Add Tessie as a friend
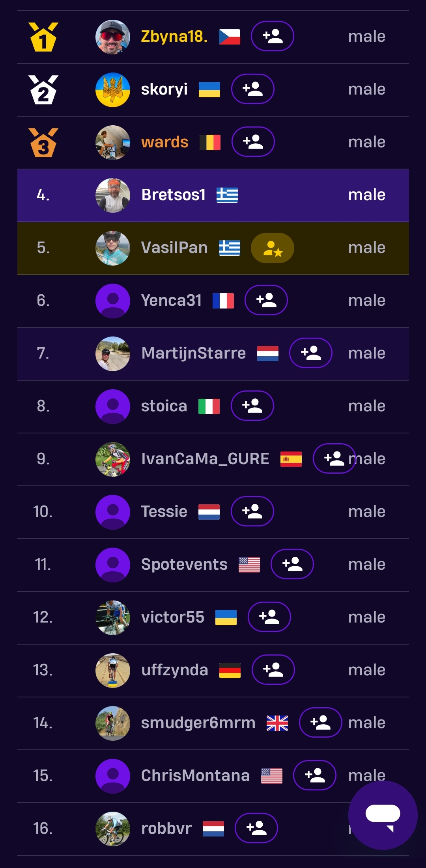 (252, 511)
